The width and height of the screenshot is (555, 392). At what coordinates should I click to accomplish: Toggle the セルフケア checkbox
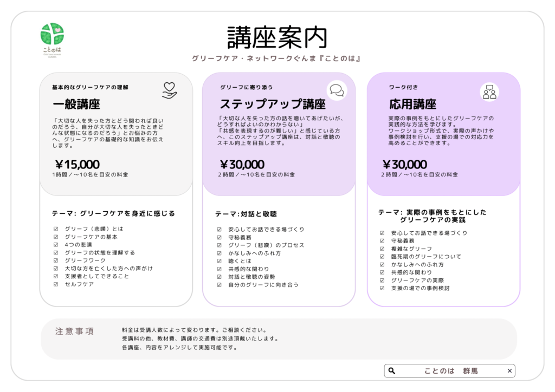pos(56,284)
